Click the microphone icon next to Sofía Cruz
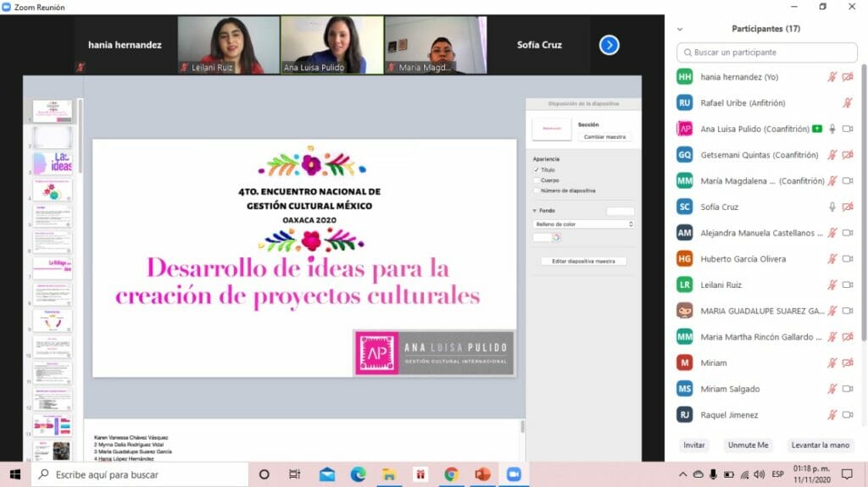The height and width of the screenshot is (487, 868). [832, 207]
